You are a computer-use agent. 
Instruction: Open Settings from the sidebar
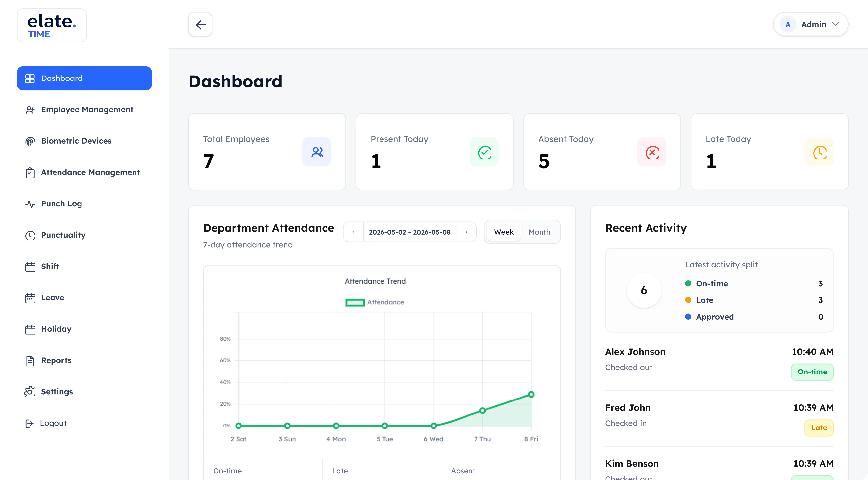(x=84, y=391)
